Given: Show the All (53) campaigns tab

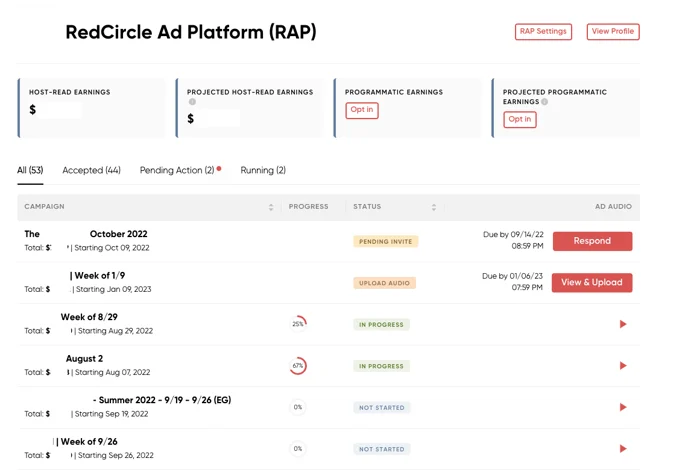Looking at the screenshot, I should coord(30,171).
